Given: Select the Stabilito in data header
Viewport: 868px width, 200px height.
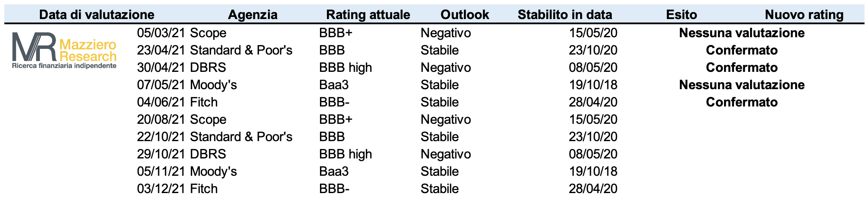Looking at the screenshot, I should coord(565,15).
